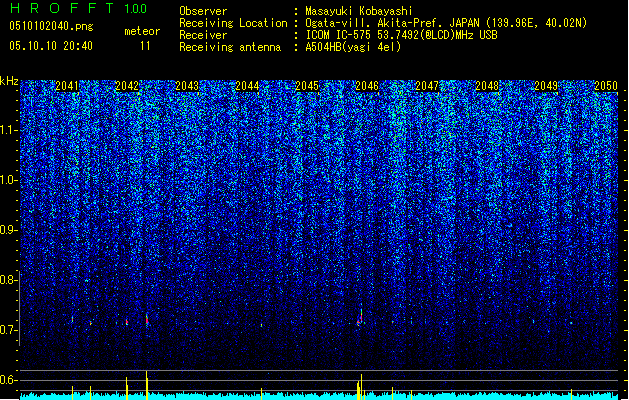Click the Receiving Location label
This screenshot has height=400, width=629.
pos(233,23)
